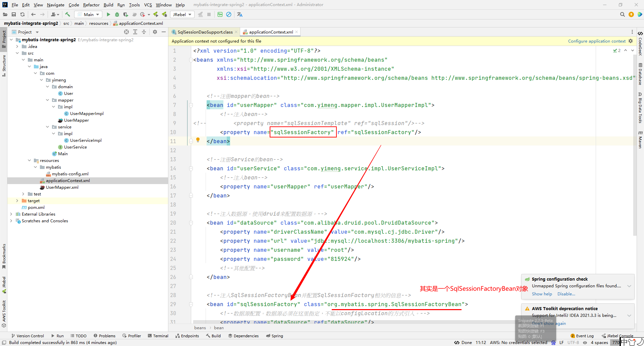Viewport: 644px width, 346px height.
Task: Expand the test folder
Action: pyautogui.click(x=23, y=194)
